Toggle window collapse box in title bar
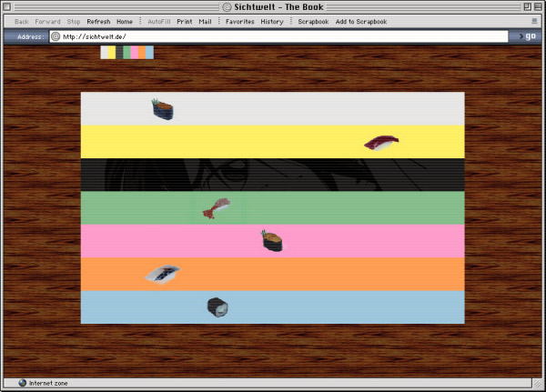Viewport: 546px width, 392px height. [x=538, y=6]
